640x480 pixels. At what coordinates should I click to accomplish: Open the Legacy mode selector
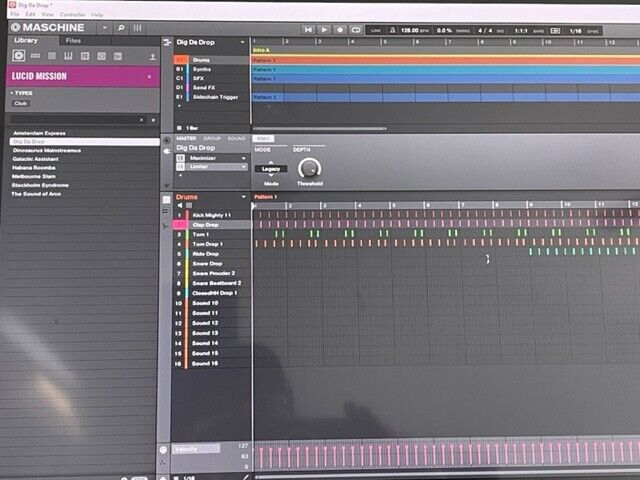point(271,169)
